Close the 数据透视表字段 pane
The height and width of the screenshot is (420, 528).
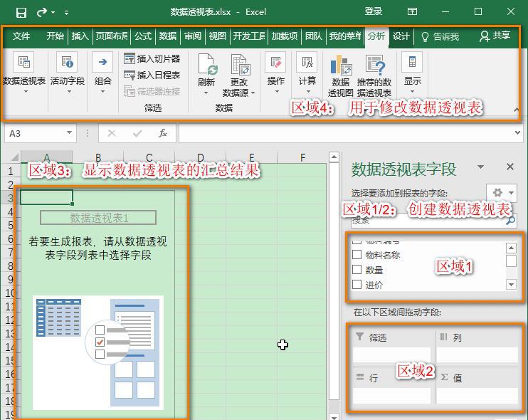coord(509,167)
